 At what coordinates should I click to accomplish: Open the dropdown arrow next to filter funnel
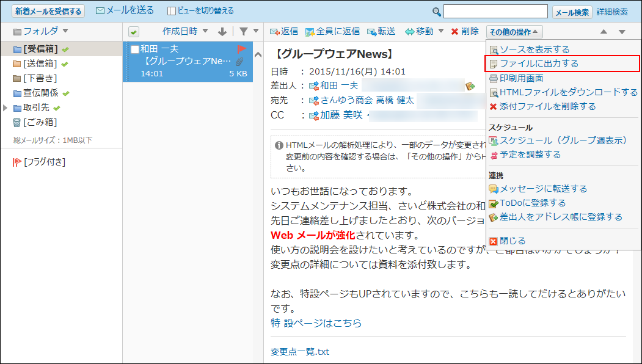coord(256,31)
